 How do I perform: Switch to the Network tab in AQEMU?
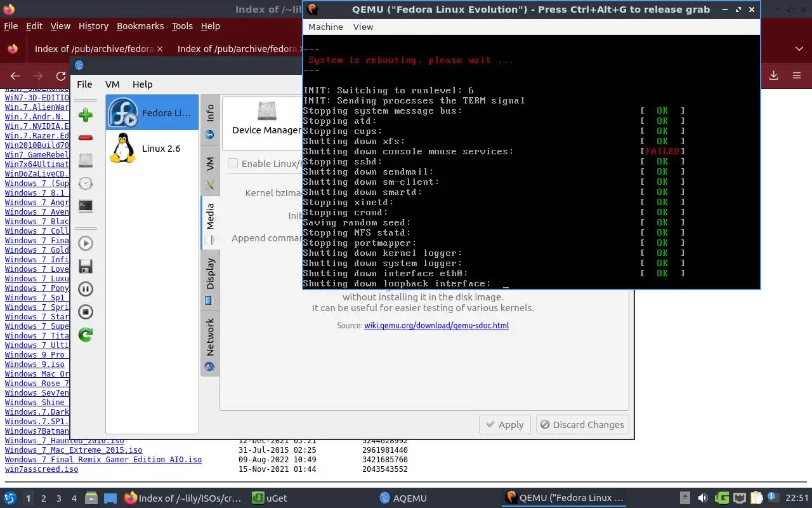point(210,344)
